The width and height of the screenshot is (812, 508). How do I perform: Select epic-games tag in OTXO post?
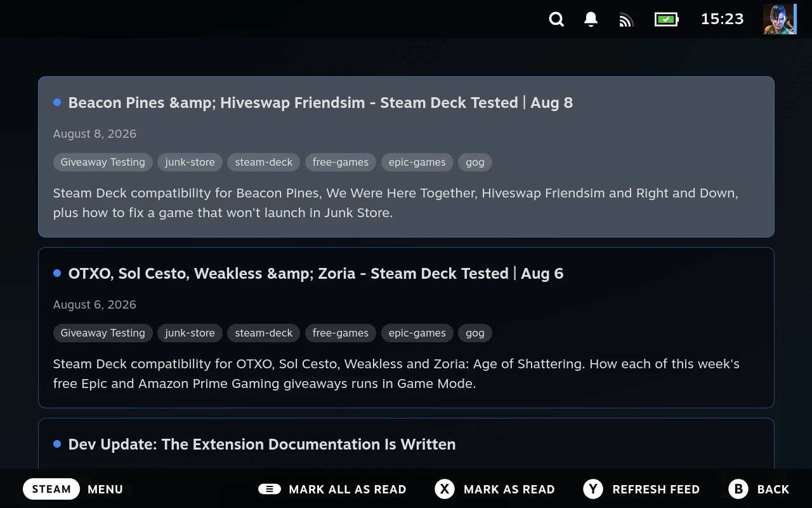pos(417,333)
